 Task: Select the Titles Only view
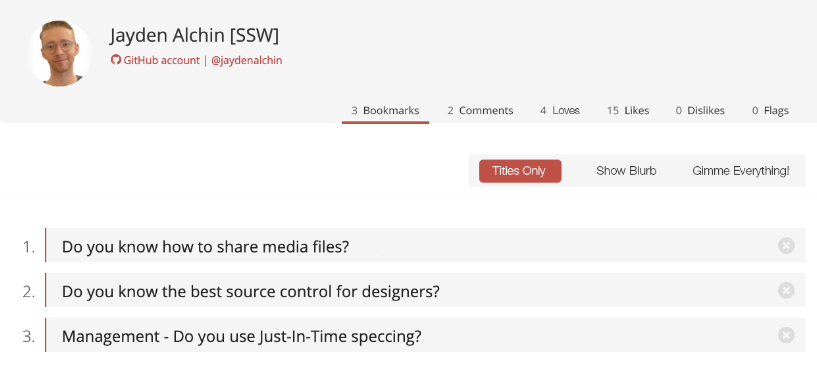coord(519,171)
